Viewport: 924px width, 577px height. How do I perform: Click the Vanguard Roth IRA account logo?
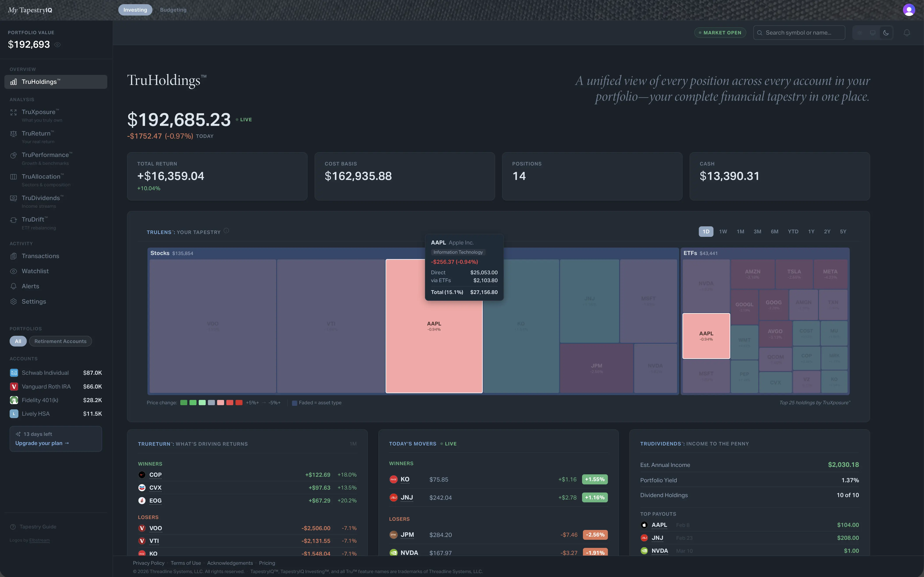click(x=14, y=387)
